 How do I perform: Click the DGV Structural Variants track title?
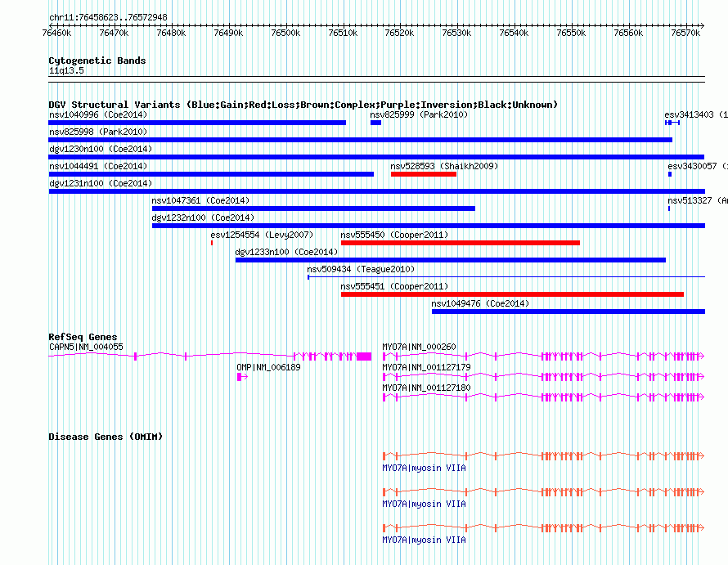[x=303, y=105]
